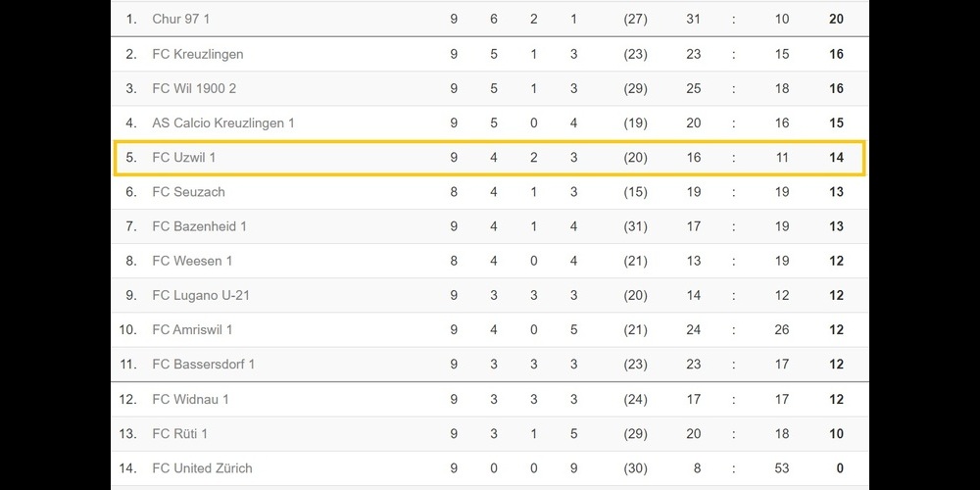980x490 pixels.
Task: Open FC Widnau 1 team link
Action: (191, 399)
